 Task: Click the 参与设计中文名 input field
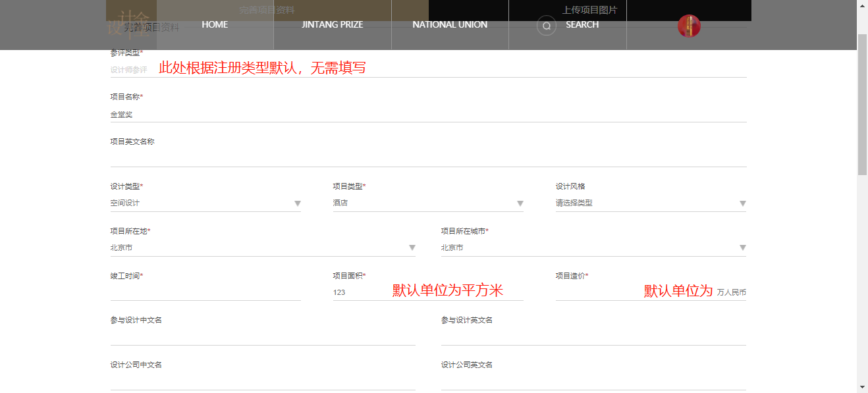(x=263, y=337)
